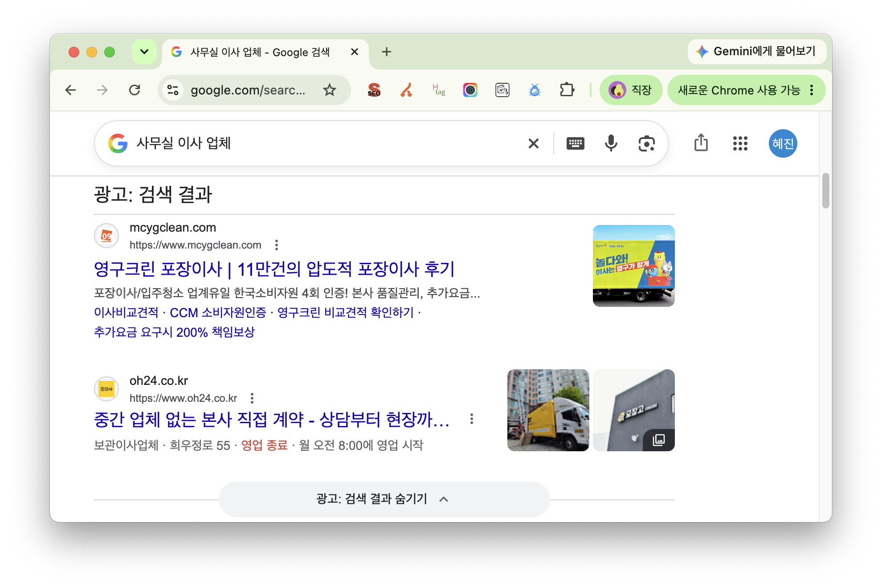Open the H-tag extension icon

pyautogui.click(x=439, y=90)
